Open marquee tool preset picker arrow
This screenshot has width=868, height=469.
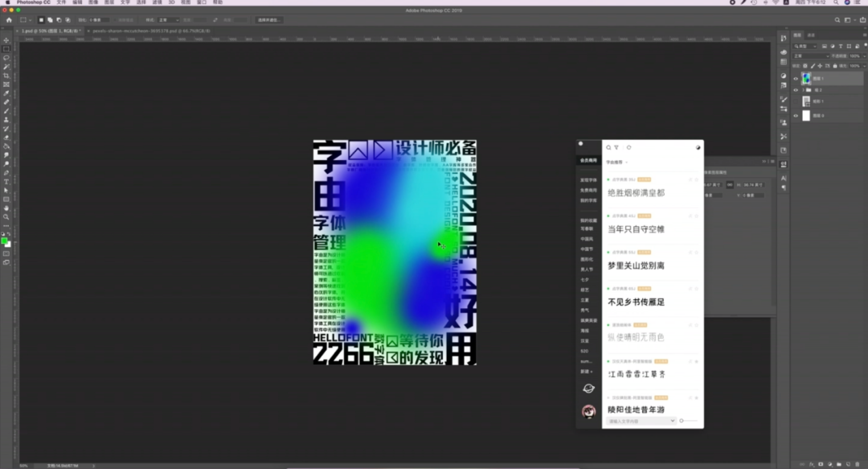[30, 20]
